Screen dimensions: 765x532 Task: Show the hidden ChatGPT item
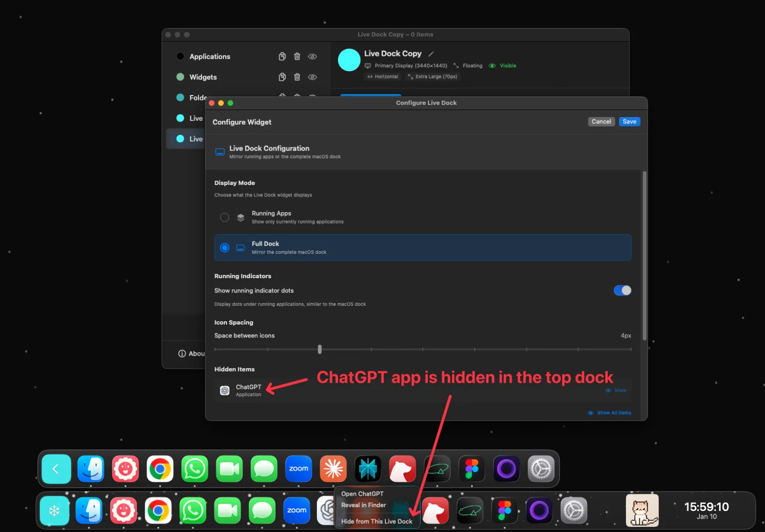pos(616,391)
